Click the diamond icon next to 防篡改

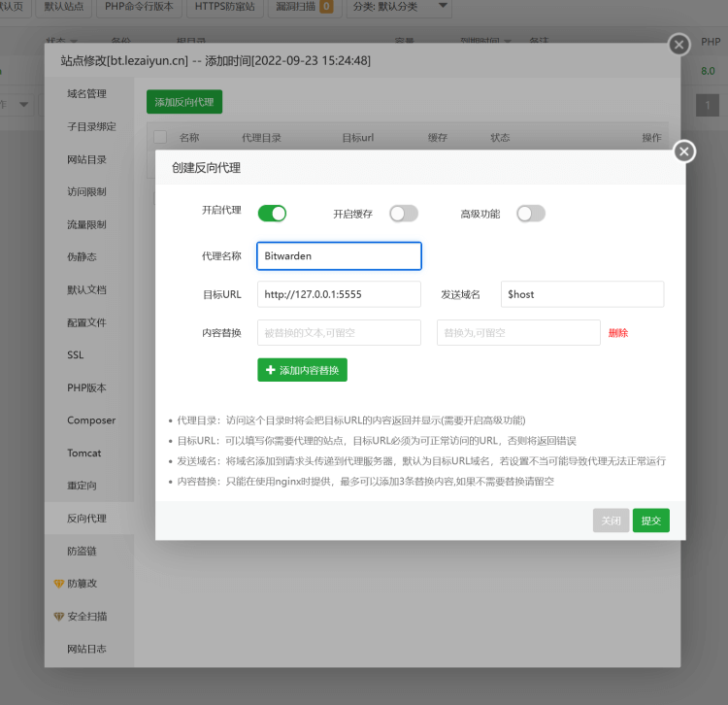click(58, 584)
